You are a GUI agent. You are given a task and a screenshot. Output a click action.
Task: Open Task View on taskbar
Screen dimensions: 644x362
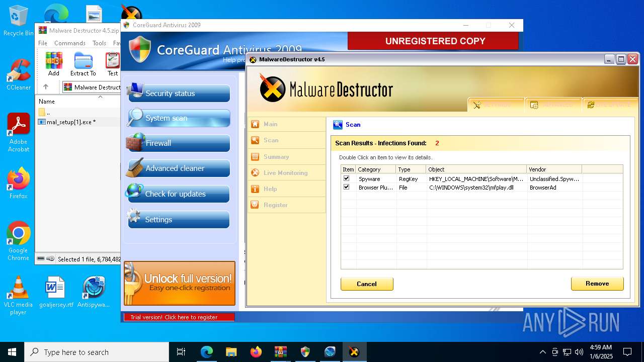(181, 352)
